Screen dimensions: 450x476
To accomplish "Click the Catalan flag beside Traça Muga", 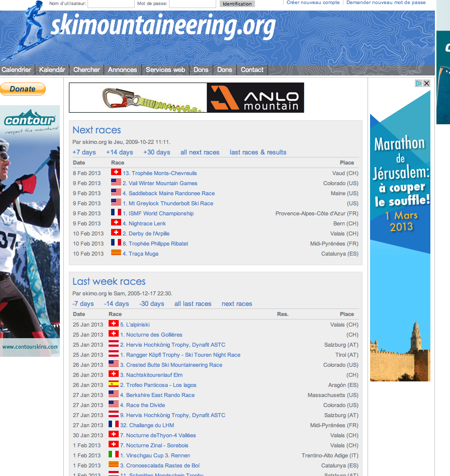I will click(x=116, y=253).
